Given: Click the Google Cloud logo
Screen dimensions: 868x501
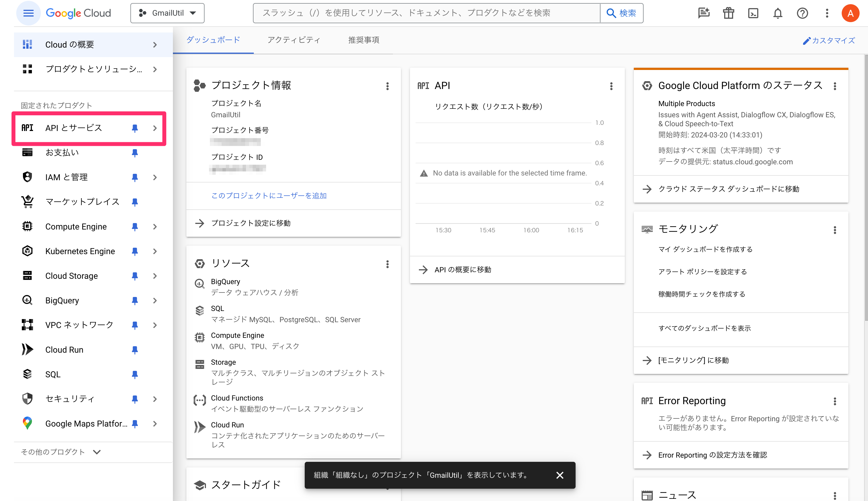Looking at the screenshot, I should [78, 13].
